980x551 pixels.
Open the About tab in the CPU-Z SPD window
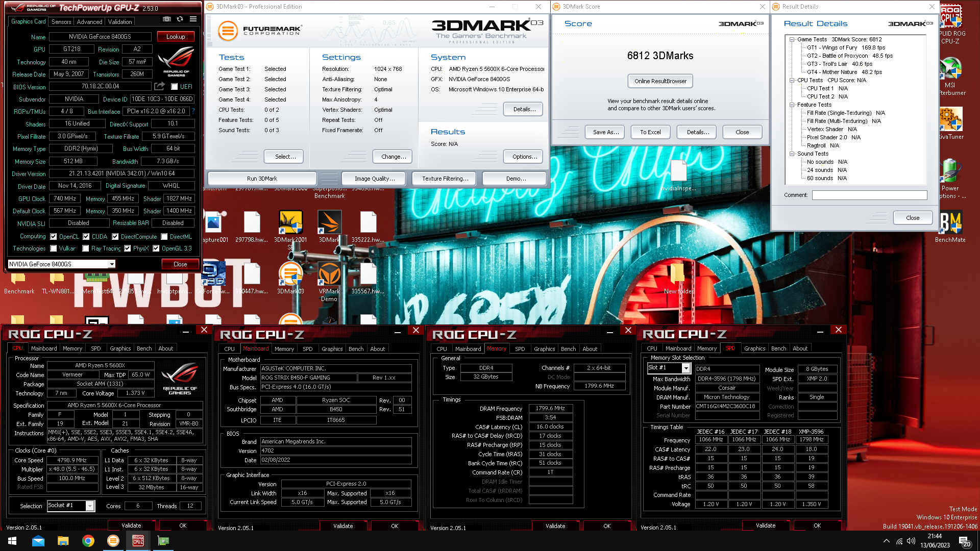800,348
